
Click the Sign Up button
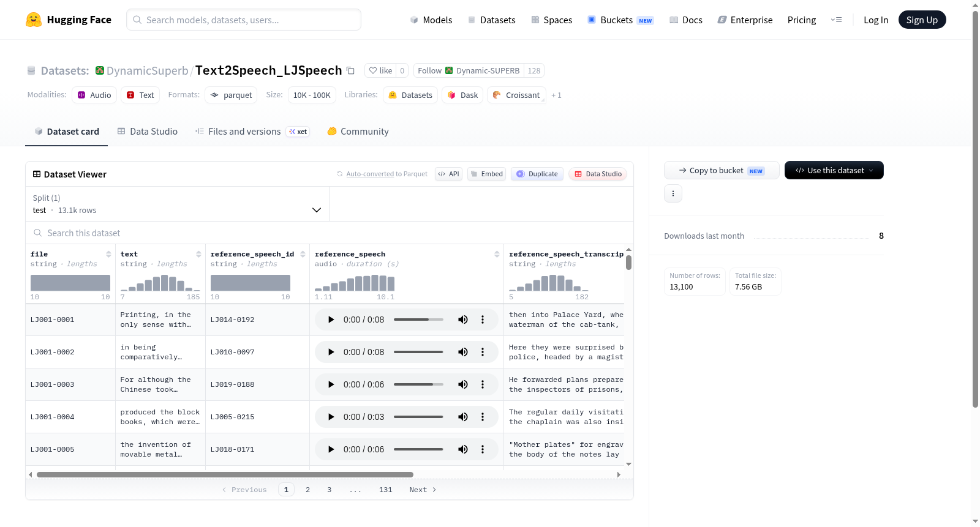click(x=922, y=20)
